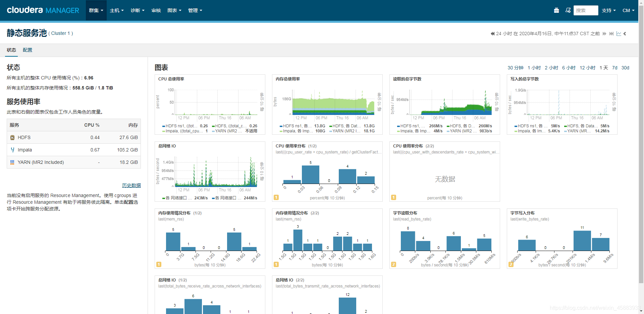Viewport: 644px width, 314px height.
Task: Click the 内存总使用率 chart plot
Action: pyautogui.click(x=333, y=102)
